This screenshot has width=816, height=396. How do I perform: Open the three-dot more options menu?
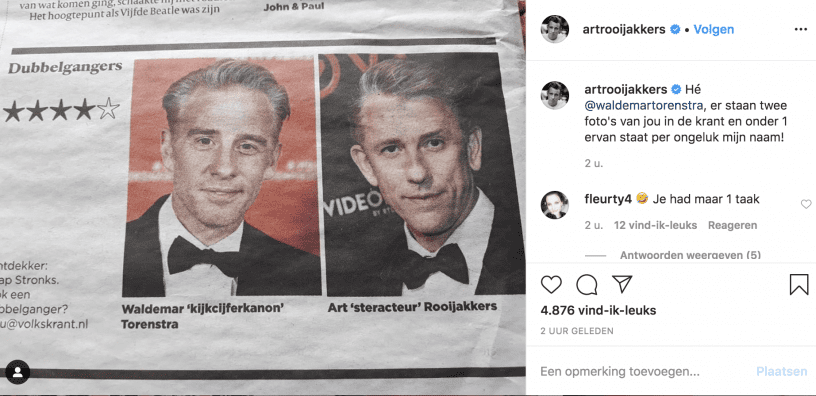pos(800,30)
